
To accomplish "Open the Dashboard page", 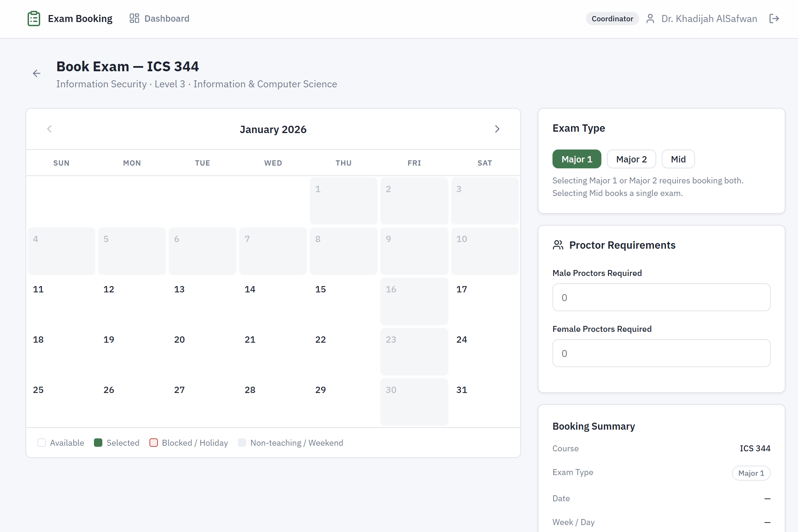I will (167, 18).
